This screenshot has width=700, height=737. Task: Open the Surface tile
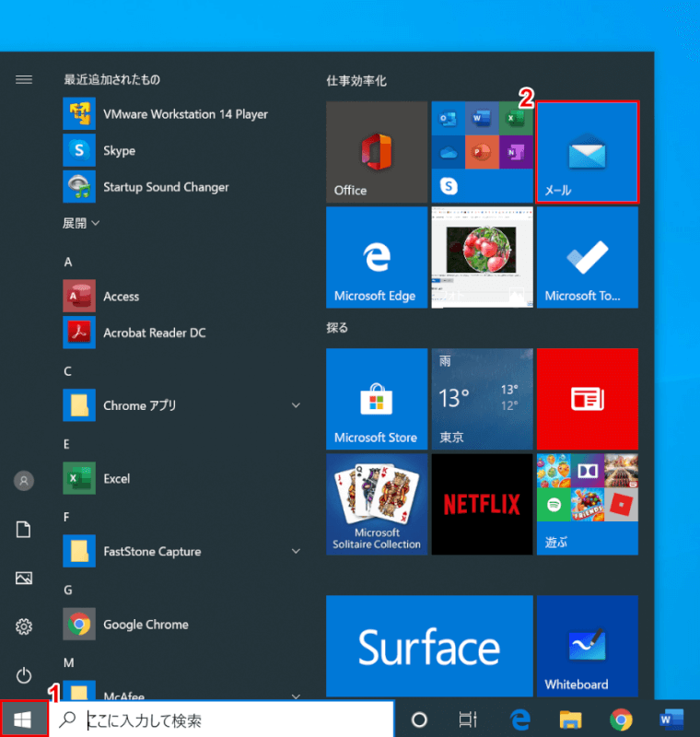tap(429, 646)
